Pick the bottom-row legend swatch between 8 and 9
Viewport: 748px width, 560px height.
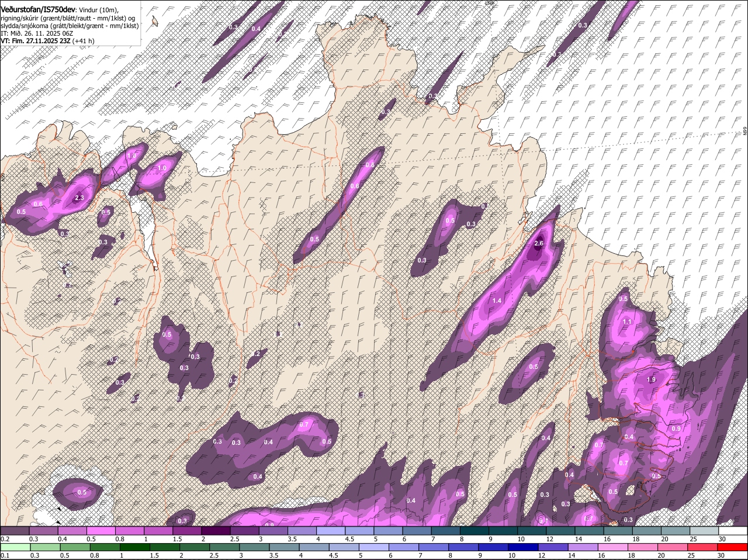pos(463,547)
